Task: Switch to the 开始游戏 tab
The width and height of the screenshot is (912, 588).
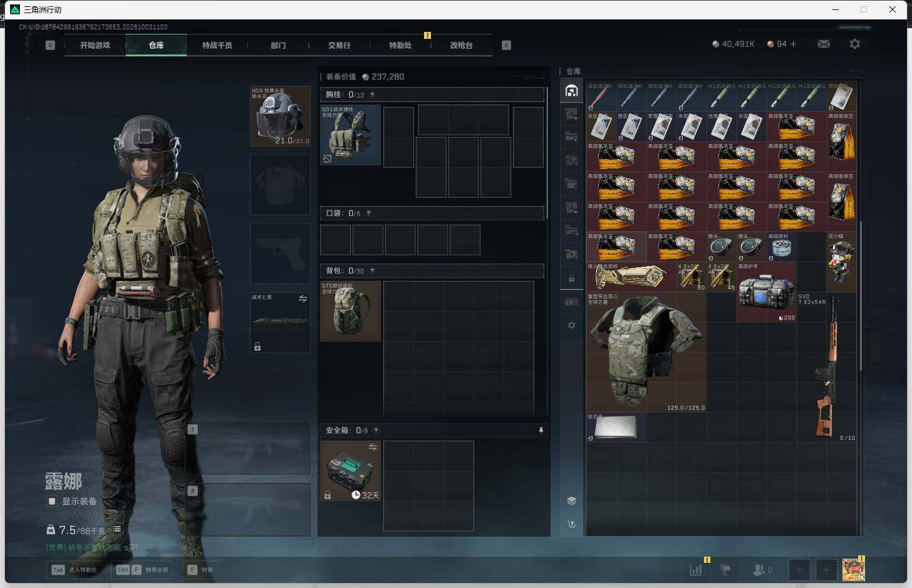Action: coord(95,45)
